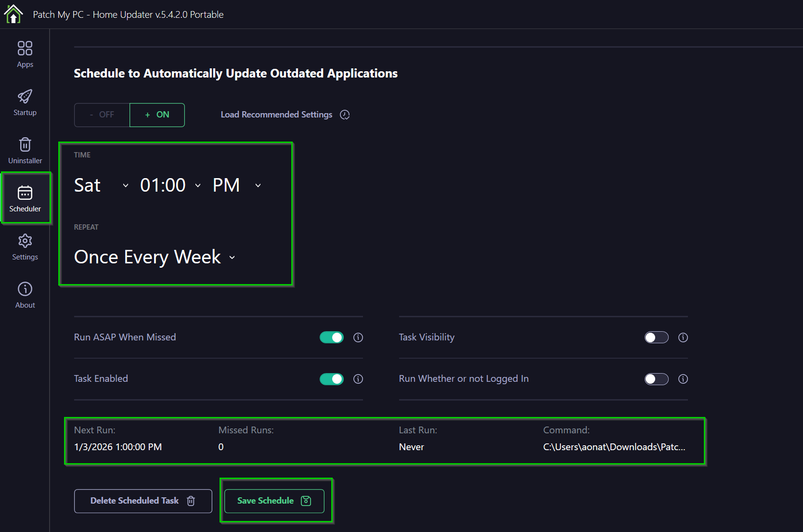Screen dimensions: 803x532
Task: Open the Startup rocket icon
Action: click(25, 102)
